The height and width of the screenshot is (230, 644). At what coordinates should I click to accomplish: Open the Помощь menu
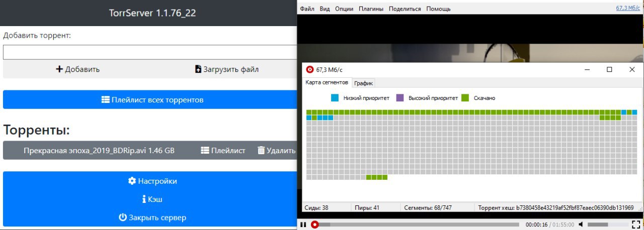(x=438, y=9)
